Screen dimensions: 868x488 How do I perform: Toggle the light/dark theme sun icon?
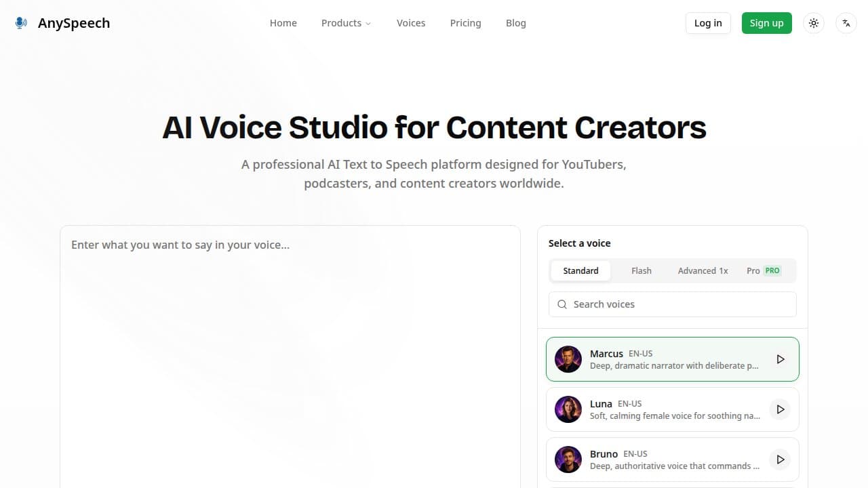click(814, 23)
